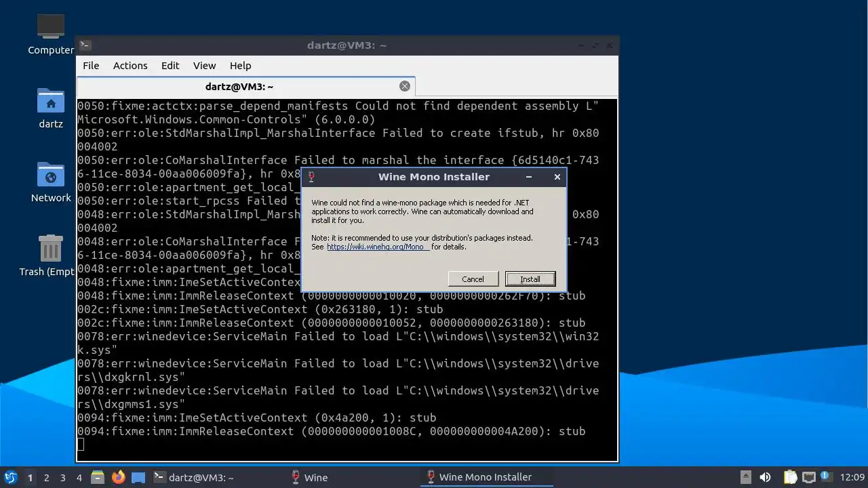This screenshot has width=868, height=488.
Task: Click the 12:09 clock in the panel
Action: pos(852,477)
